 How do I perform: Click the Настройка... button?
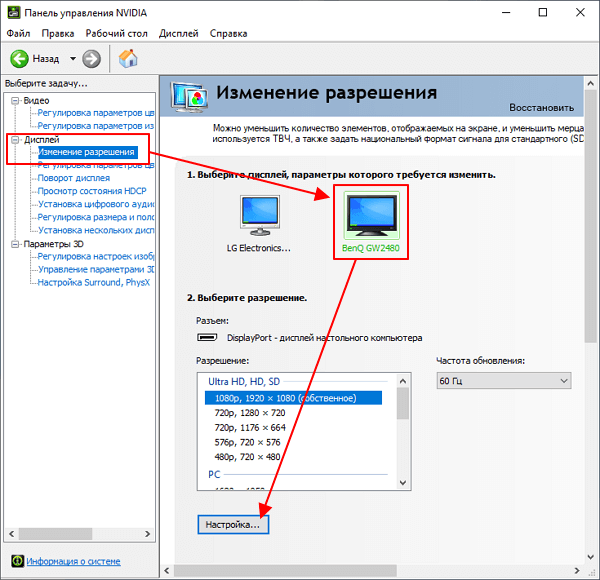(x=233, y=525)
